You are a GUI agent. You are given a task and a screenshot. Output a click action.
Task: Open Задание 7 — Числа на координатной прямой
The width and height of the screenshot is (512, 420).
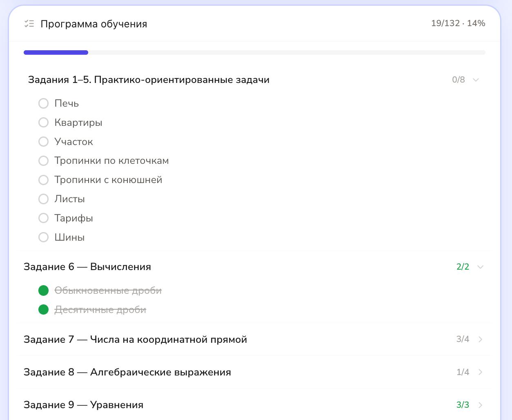(135, 340)
